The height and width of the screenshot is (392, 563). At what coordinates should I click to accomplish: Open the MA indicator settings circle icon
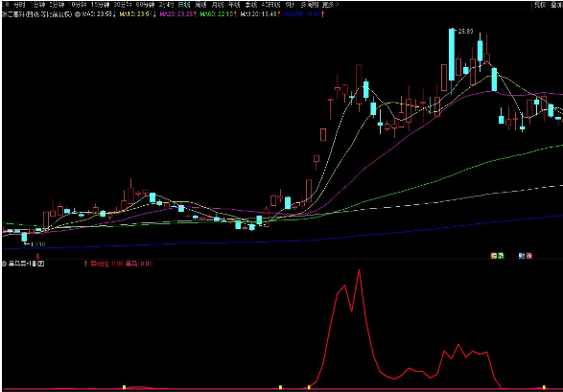tap(77, 14)
